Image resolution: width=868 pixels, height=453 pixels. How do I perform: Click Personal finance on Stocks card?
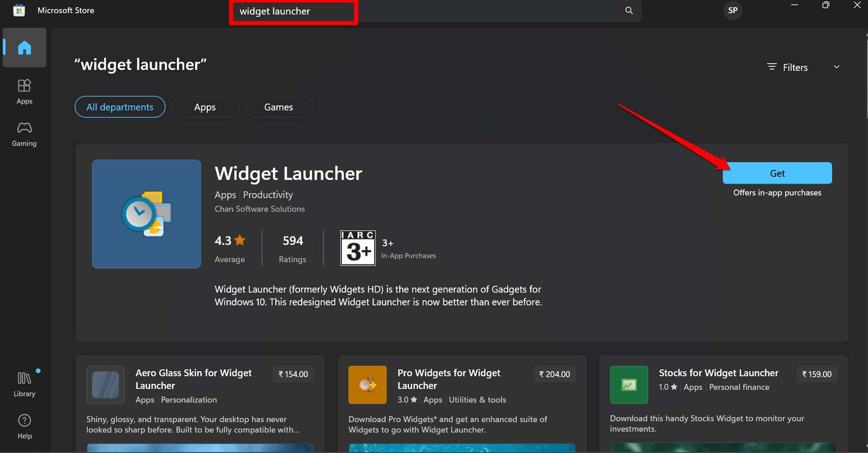click(x=739, y=387)
